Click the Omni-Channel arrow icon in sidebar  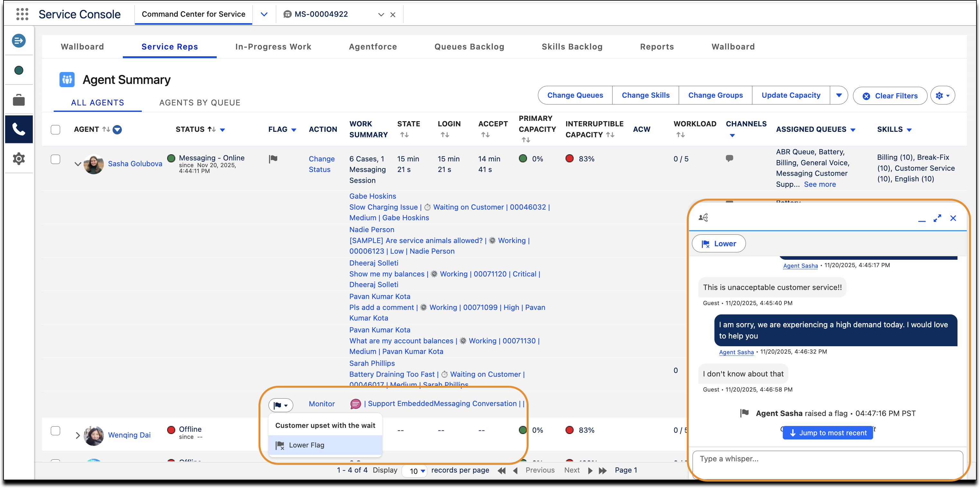pyautogui.click(x=19, y=41)
